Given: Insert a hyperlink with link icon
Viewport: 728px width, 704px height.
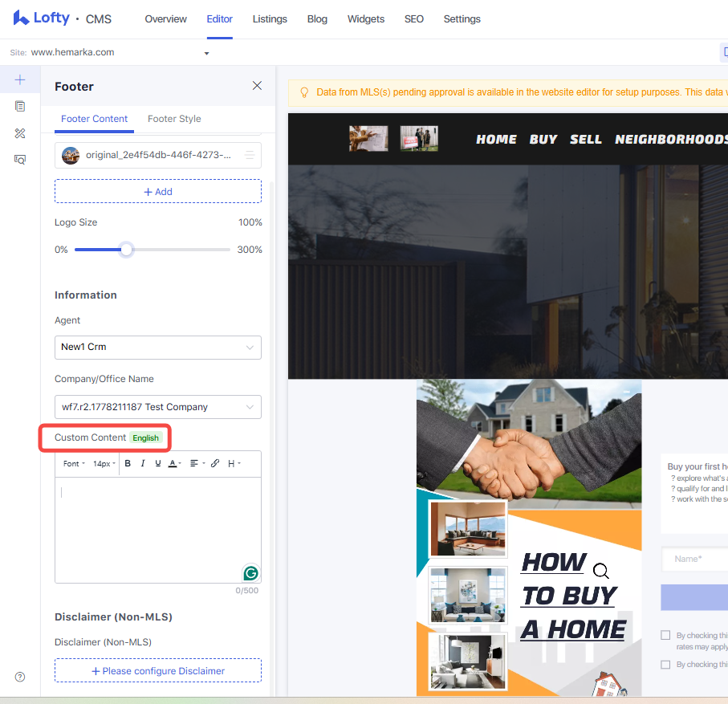Looking at the screenshot, I should point(215,463).
